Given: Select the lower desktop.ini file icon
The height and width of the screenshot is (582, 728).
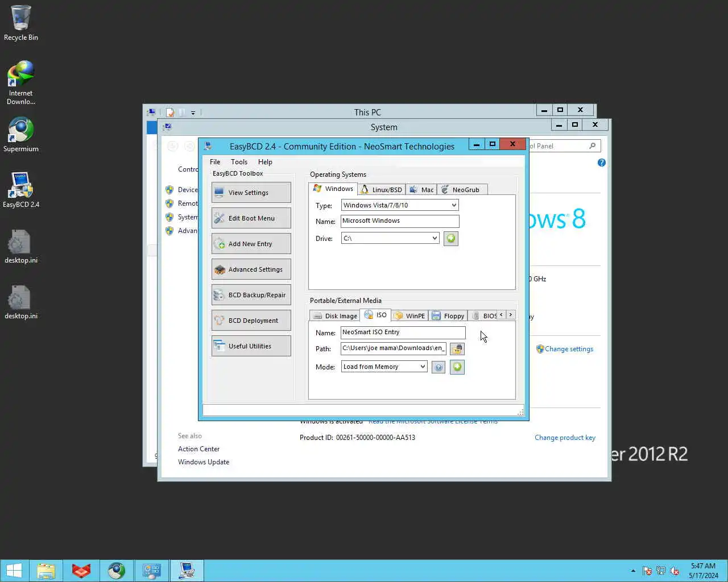Looking at the screenshot, I should [21, 302].
